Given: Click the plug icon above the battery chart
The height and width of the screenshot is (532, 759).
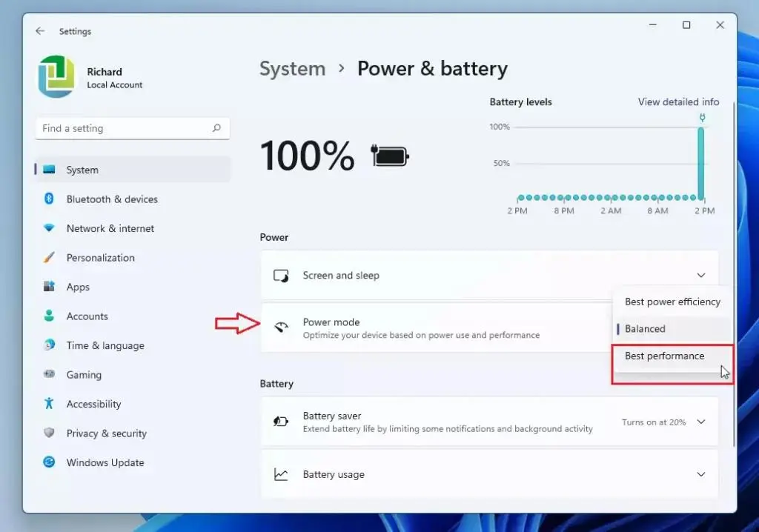Looking at the screenshot, I should [x=702, y=118].
